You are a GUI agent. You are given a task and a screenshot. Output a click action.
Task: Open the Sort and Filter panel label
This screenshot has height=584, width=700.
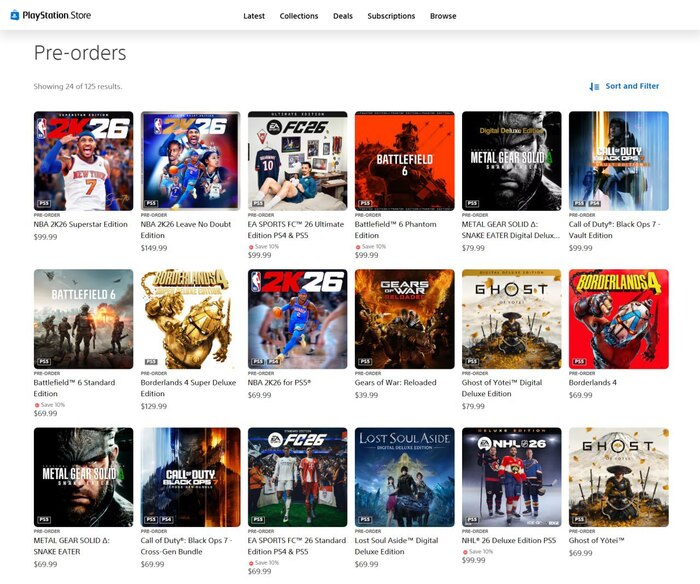tap(632, 86)
